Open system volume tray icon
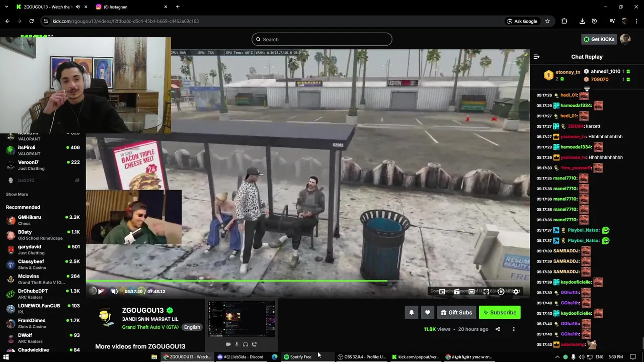644x362 pixels. pyautogui.click(x=581, y=357)
